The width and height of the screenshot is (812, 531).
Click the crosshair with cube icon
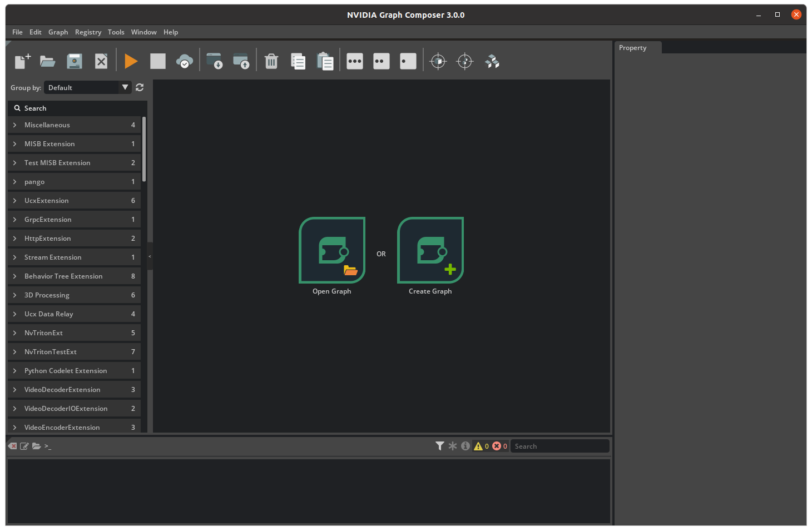tap(438, 61)
